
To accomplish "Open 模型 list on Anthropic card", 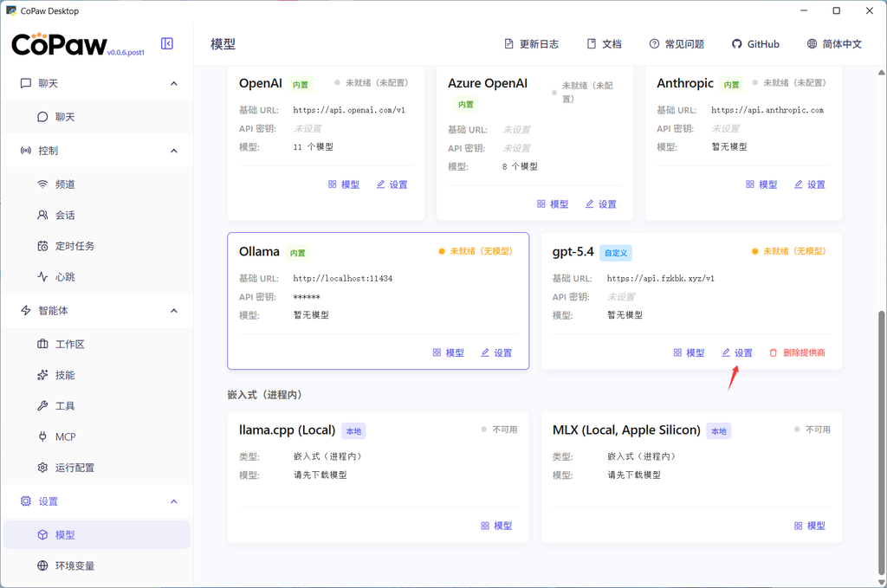I will 761,184.
